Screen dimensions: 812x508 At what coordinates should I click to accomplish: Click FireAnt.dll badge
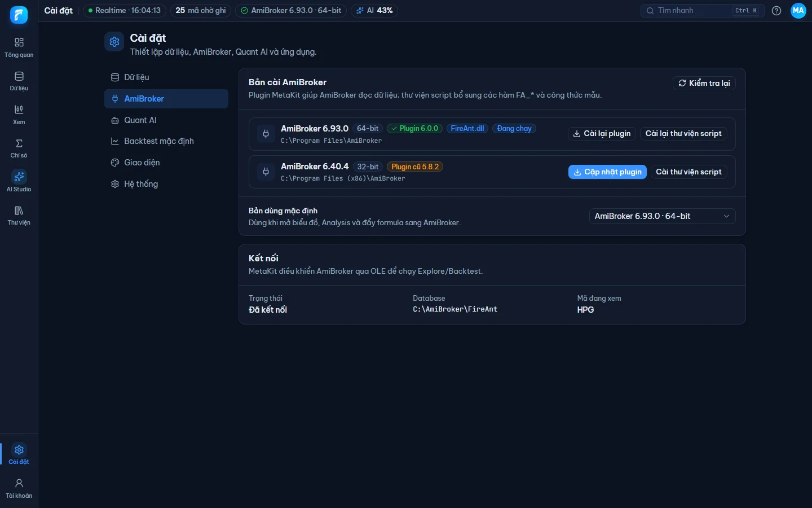click(467, 129)
